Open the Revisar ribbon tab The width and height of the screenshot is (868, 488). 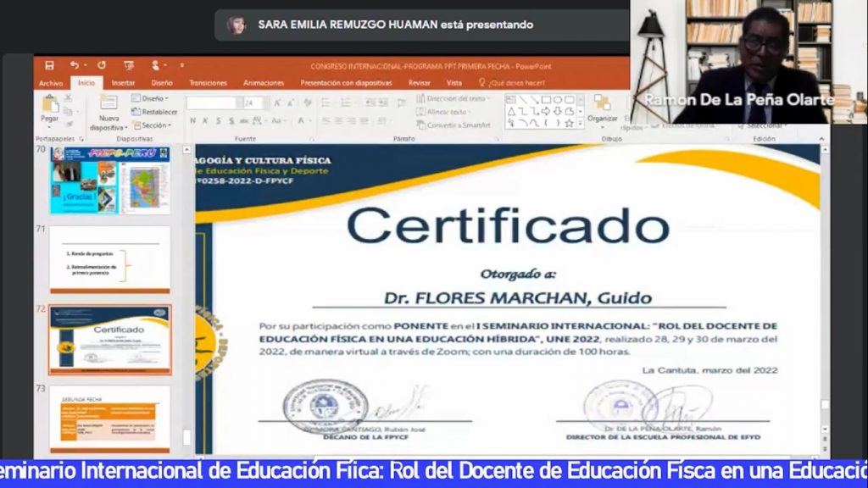419,83
